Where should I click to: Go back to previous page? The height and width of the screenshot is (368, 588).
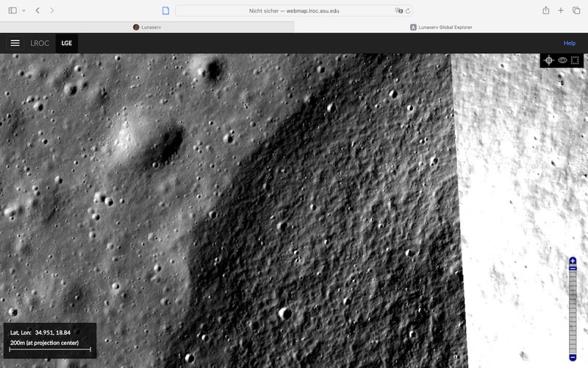tap(37, 11)
